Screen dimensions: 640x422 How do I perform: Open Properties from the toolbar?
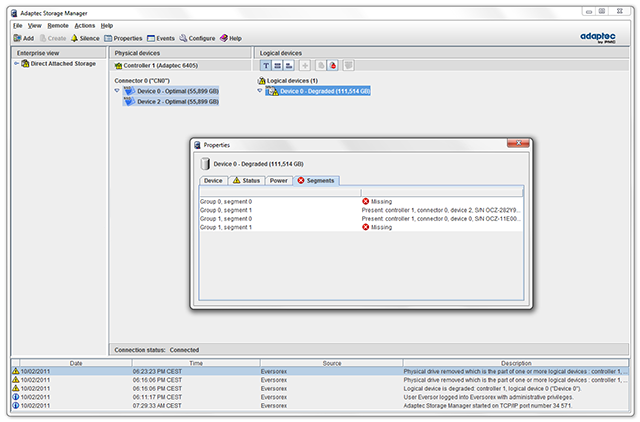pos(123,38)
